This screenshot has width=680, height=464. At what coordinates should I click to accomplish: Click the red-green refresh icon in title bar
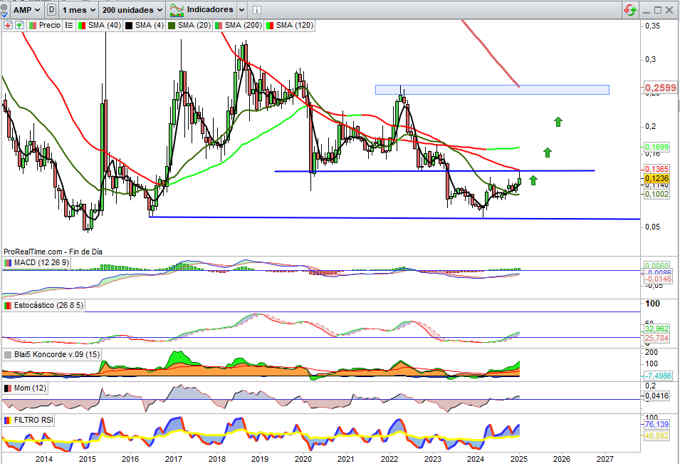point(628,8)
